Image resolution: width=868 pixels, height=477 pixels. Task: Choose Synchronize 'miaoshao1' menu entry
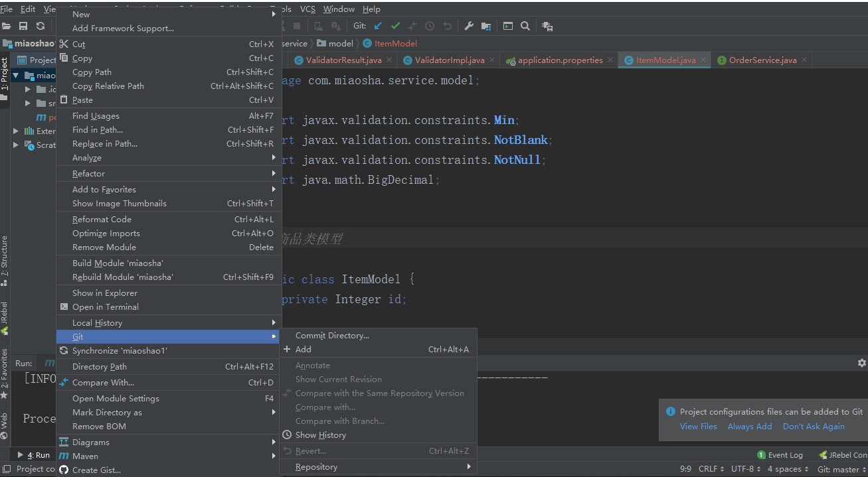click(166, 350)
